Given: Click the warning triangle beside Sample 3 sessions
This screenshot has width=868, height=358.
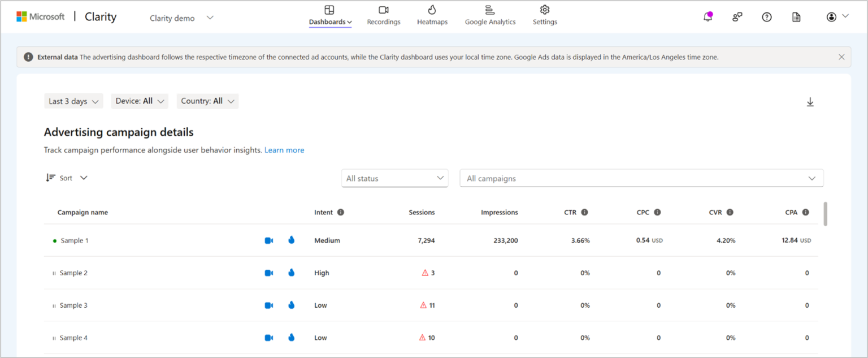Looking at the screenshot, I should point(423,305).
